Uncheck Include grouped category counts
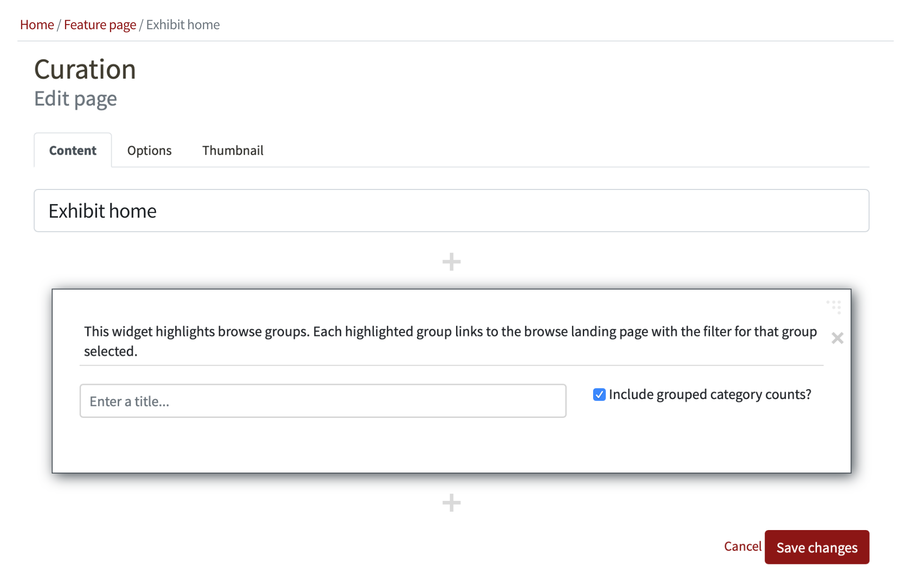 coord(599,394)
